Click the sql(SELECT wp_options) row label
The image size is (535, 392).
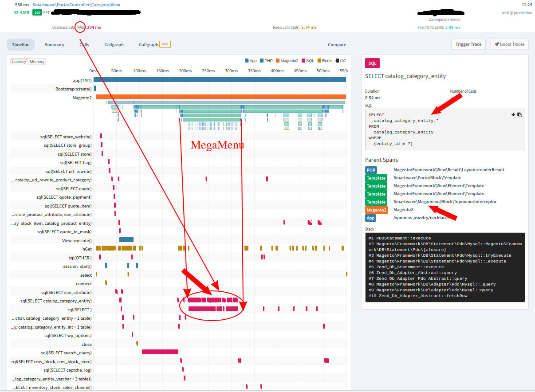[68, 335]
